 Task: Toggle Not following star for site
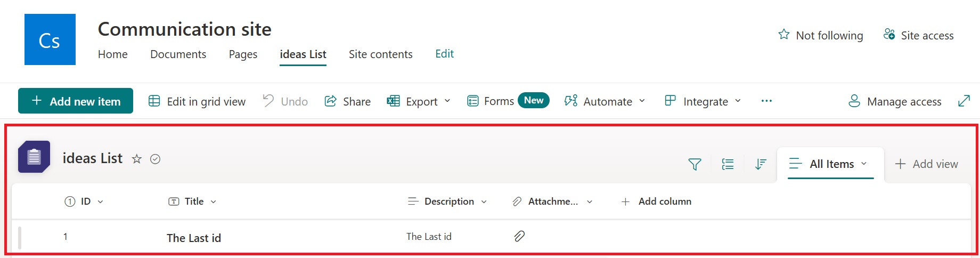click(784, 35)
